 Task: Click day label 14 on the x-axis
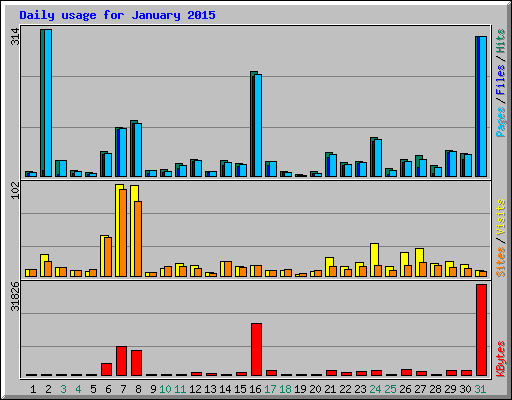(225, 389)
